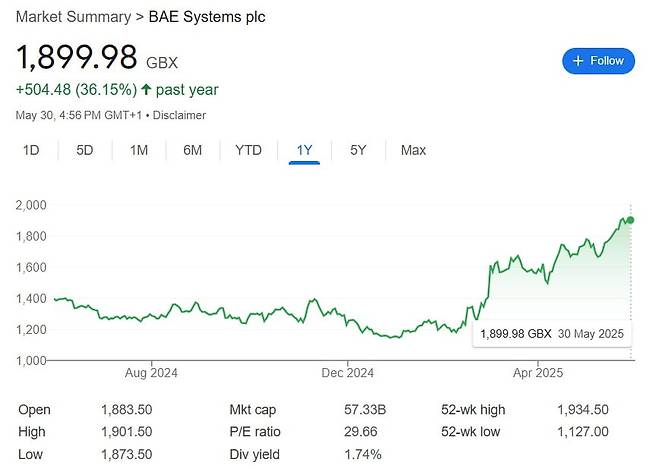Image resolution: width=658 pixels, height=472 pixels.
Task: Show the 1M chart range
Action: coord(139,150)
